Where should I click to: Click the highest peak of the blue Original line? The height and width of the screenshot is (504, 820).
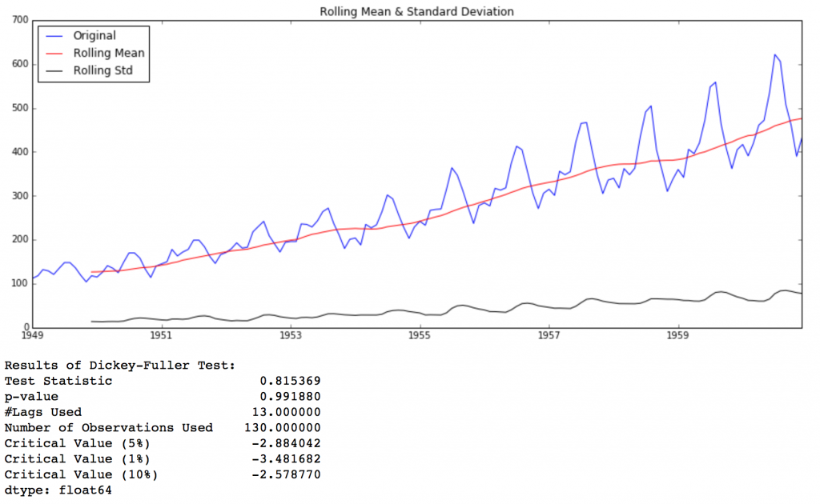(774, 55)
